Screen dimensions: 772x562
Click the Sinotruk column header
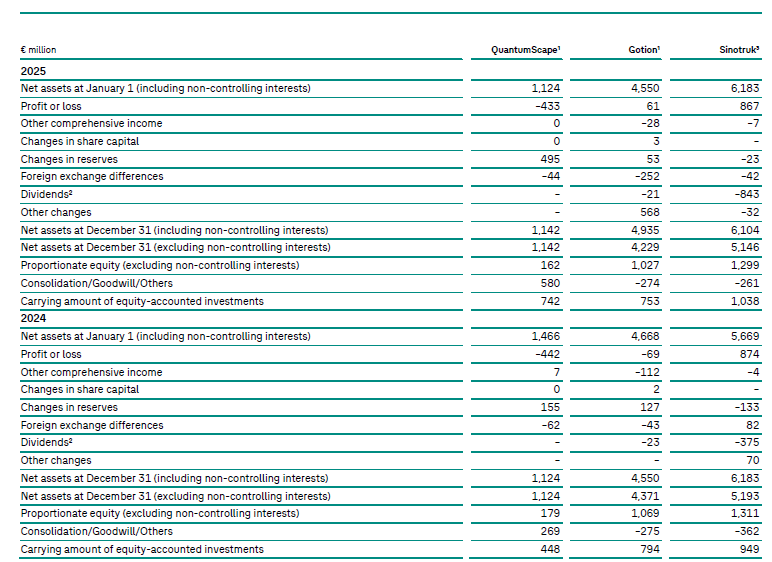pos(740,49)
